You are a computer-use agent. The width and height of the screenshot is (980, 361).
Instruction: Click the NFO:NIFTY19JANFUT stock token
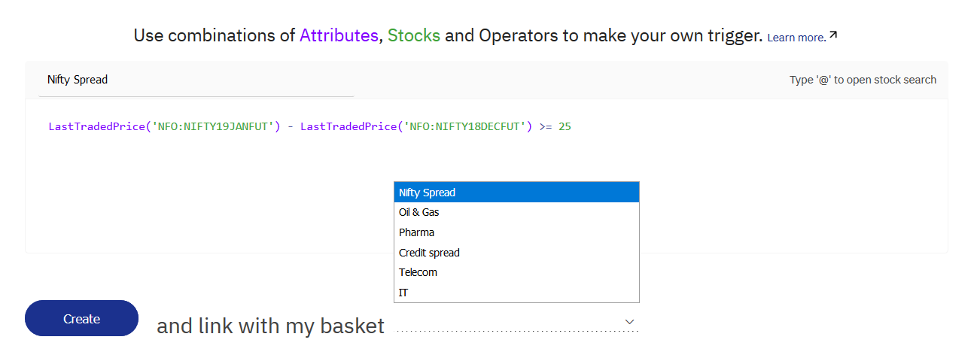point(212,126)
